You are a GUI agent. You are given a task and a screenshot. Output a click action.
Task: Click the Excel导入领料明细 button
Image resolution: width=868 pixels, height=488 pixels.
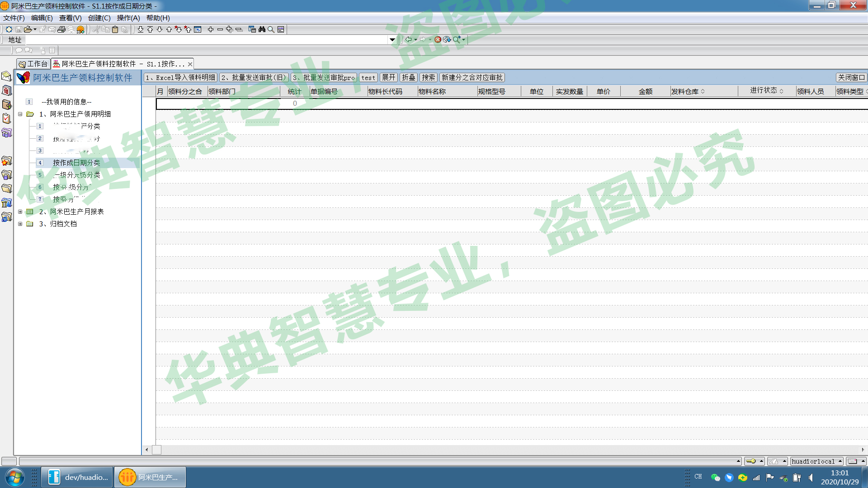point(180,78)
